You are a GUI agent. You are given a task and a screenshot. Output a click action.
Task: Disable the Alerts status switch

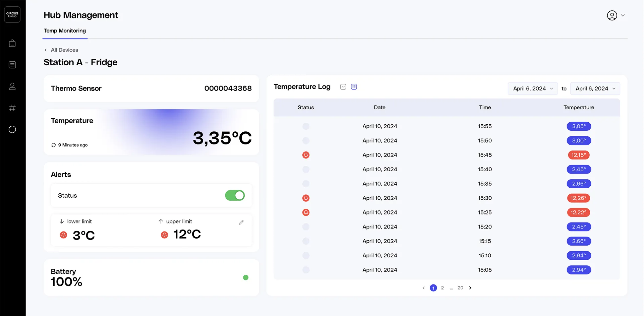click(x=235, y=195)
